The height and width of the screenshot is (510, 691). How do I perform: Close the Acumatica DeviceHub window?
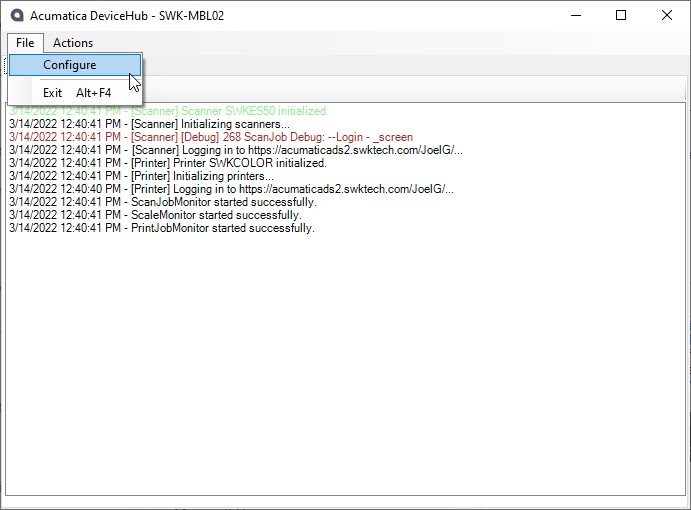click(x=667, y=15)
